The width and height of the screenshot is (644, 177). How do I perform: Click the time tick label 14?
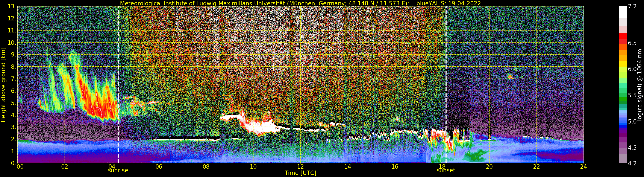(x=347, y=167)
